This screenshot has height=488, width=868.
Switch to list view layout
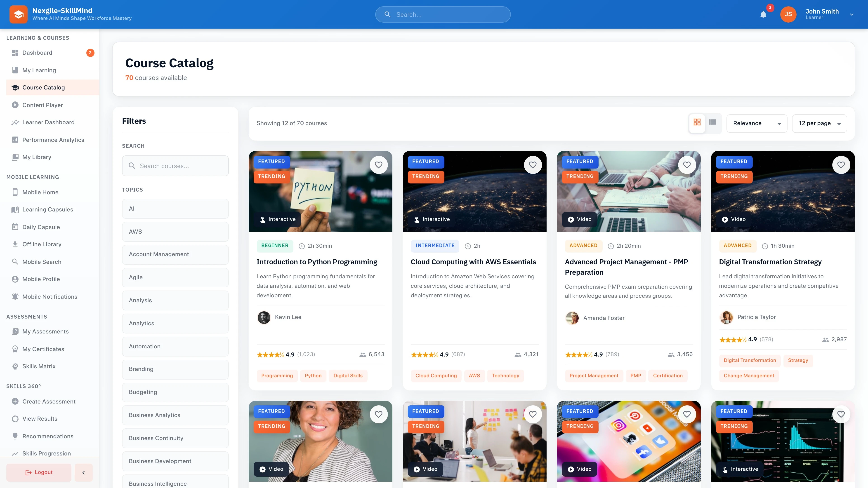tap(712, 123)
